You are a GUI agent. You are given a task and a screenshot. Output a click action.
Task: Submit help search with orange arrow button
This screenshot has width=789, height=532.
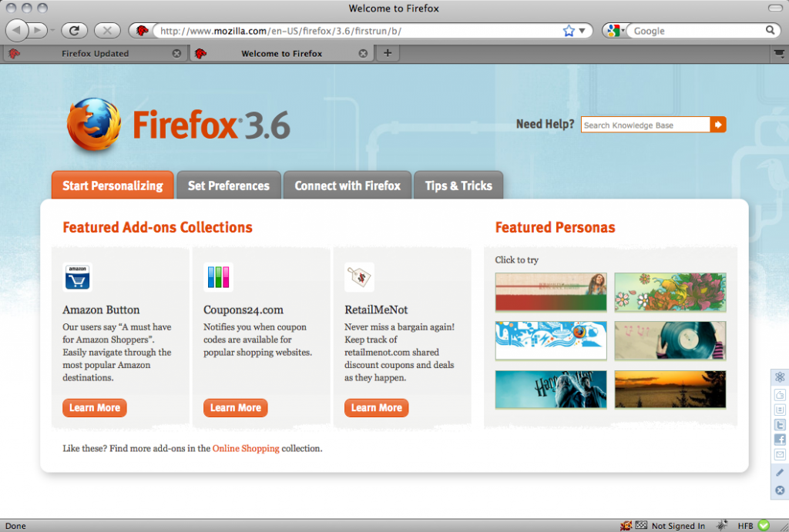pos(718,125)
